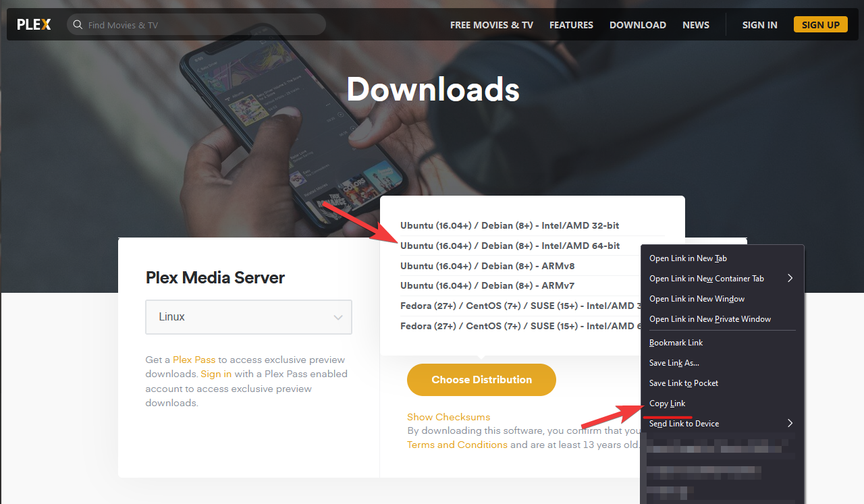The image size is (864, 504).
Task: Choose Open Link in New Window
Action: click(722, 299)
